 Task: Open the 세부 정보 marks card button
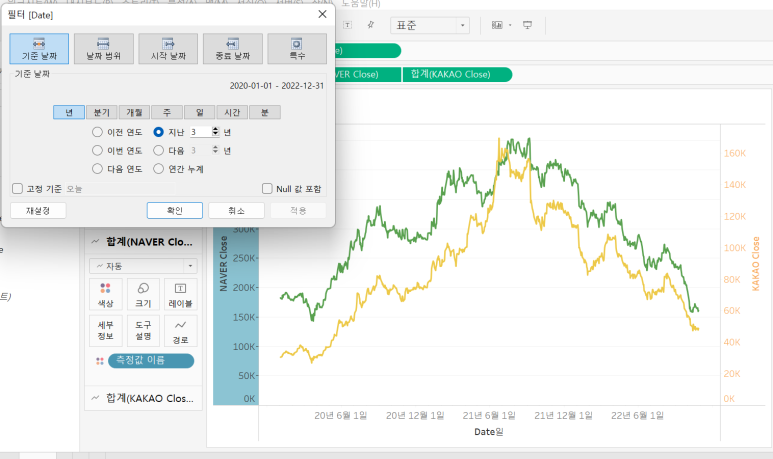pyautogui.click(x=105, y=331)
